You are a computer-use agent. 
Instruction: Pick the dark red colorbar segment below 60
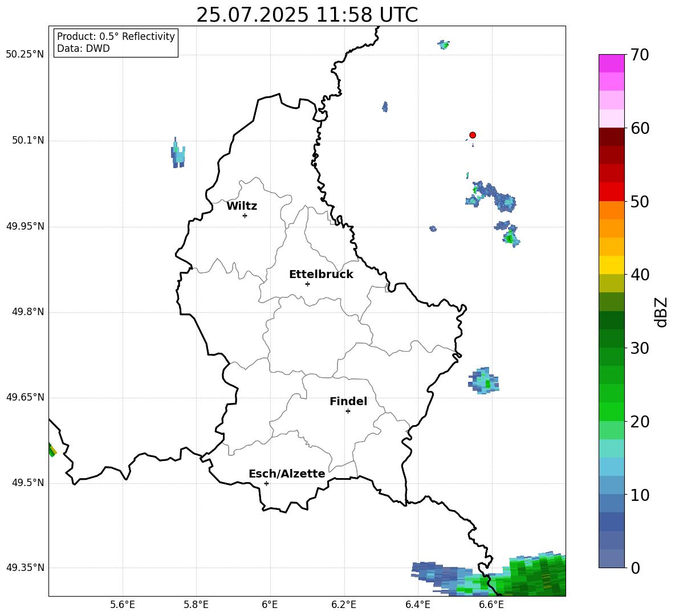pos(611,137)
